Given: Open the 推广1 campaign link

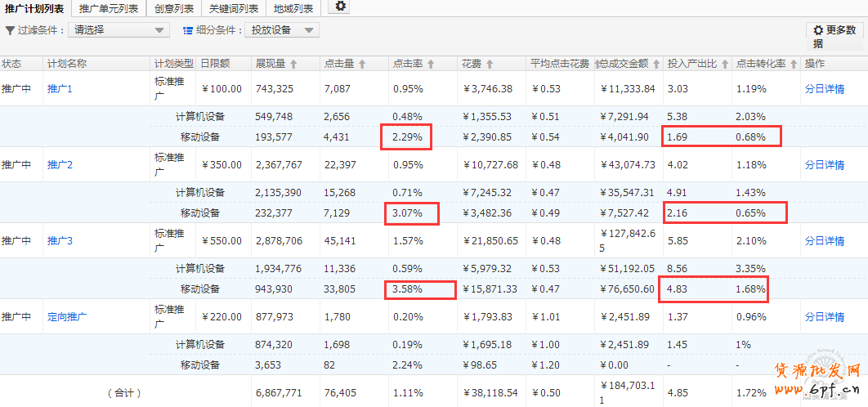Looking at the screenshot, I should (x=60, y=89).
